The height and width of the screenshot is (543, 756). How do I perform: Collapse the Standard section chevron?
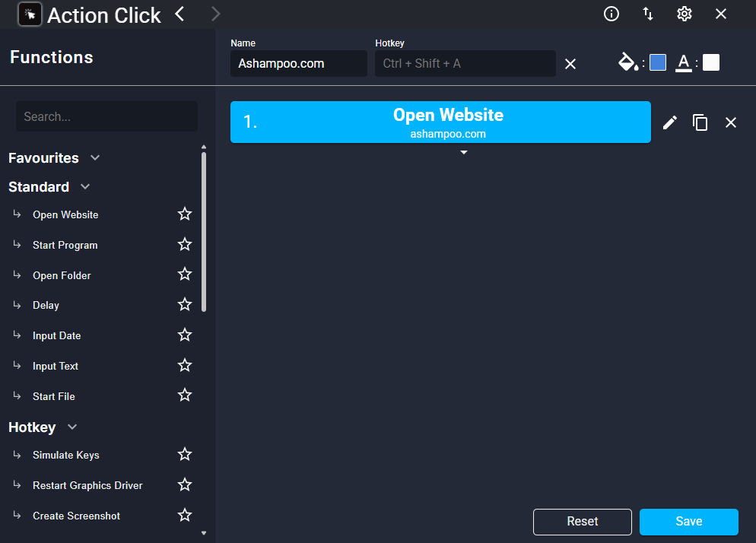[85, 186]
